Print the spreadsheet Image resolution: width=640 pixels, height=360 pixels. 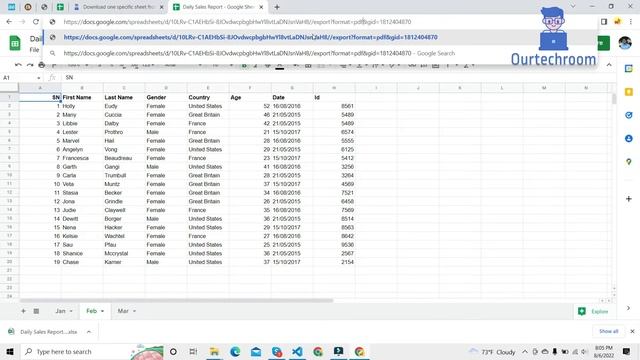tap(42, 65)
